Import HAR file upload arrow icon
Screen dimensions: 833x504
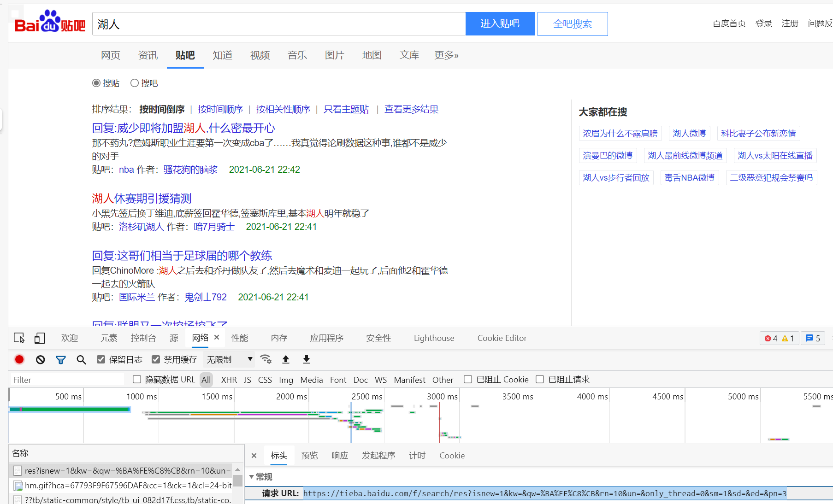(286, 359)
